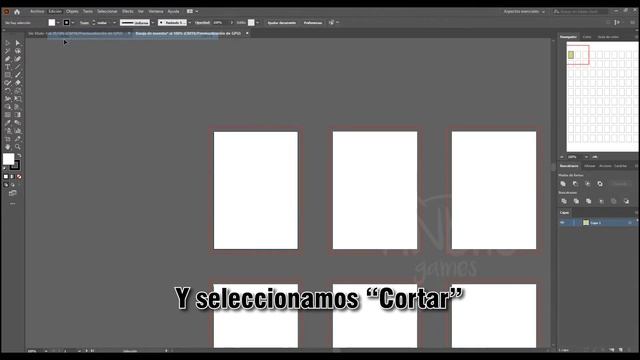Click the black Stroke swatch in toolbar
This screenshot has width=640, height=360.
[16, 166]
